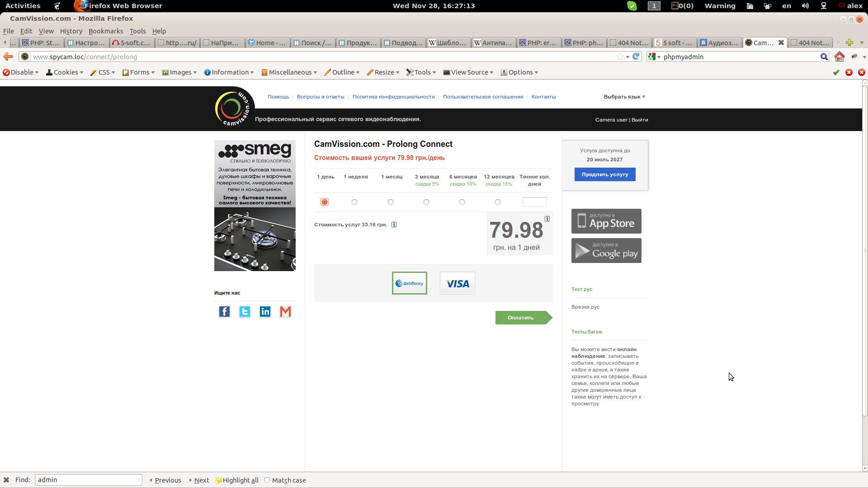Select WebMoney payment method
The width and height of the screenshot is (868, 488).
click(410, 283)
